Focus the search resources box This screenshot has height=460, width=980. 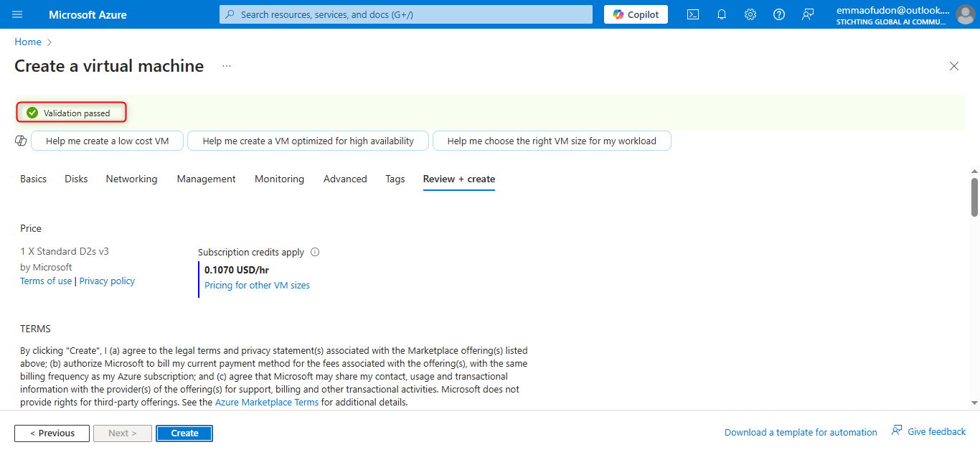pyautogui.click(x=406, y=14)
